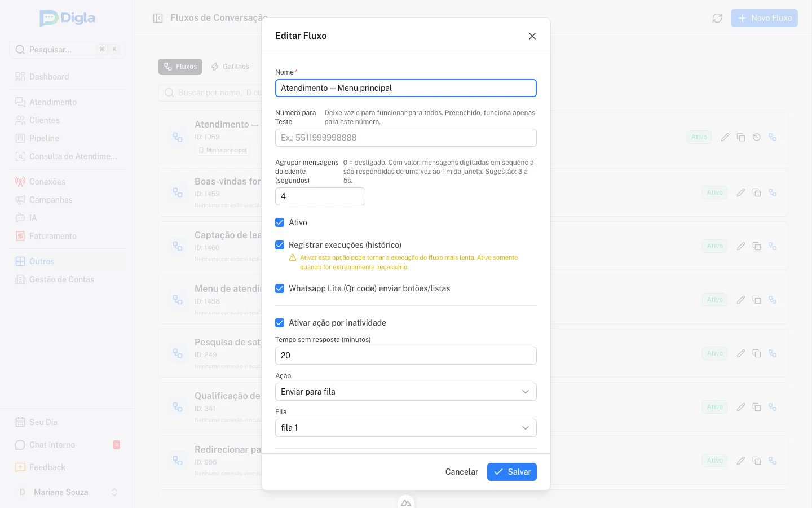This screenshot has height=508, width=812.
Task: Click the pencil edit icon for flow ID 1059
Action: 725,137
